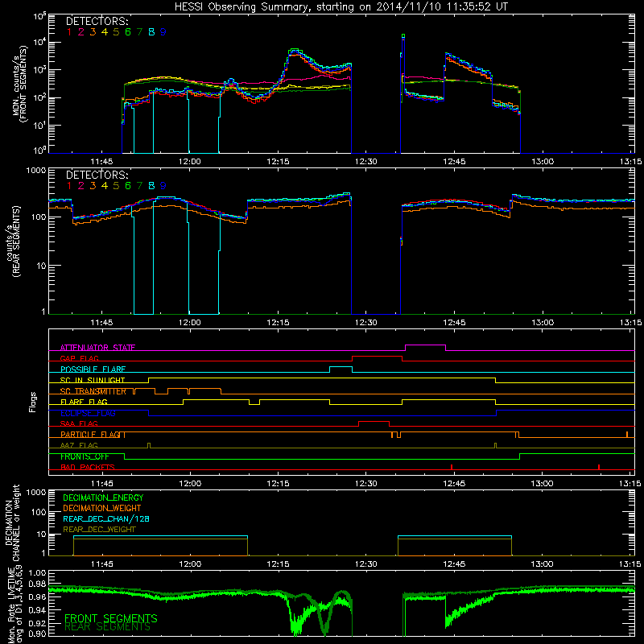
Task: Click the BAD_PACKETS flag label
Action: click(88, 467)
